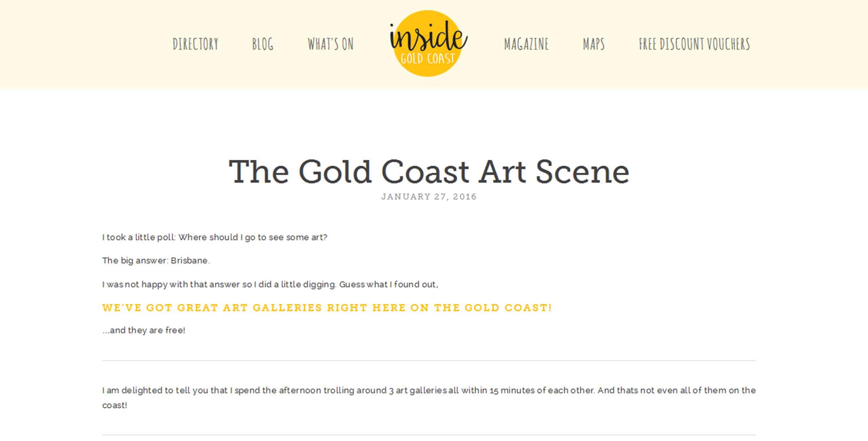Open the What's On section
This screenshot has width=868, height=441.
tap(331, 44)
